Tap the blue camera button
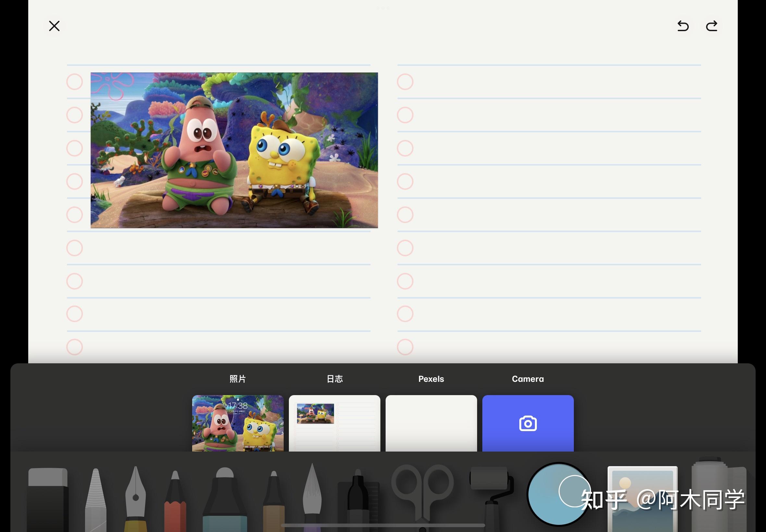The height and width of the screenshot is (532, 766). pyautogui.click(x=528, y=423)
